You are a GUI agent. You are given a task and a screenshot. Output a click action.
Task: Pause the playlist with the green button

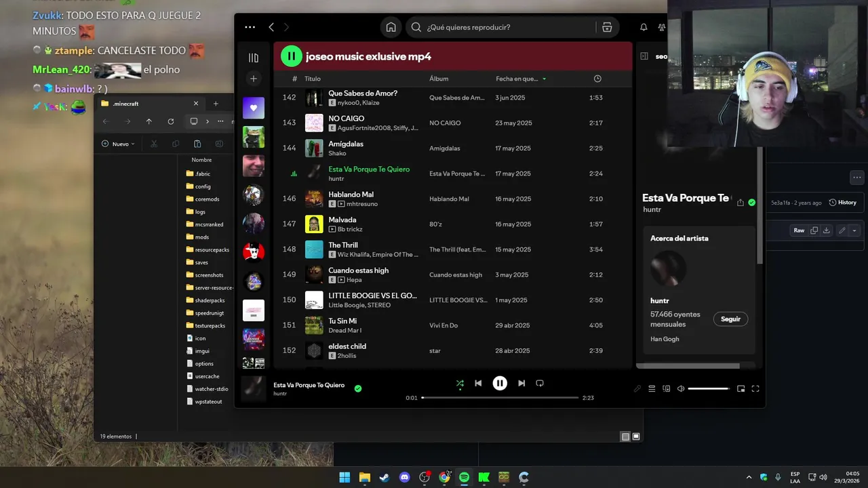pyautogui.click(x=292, y=56)
